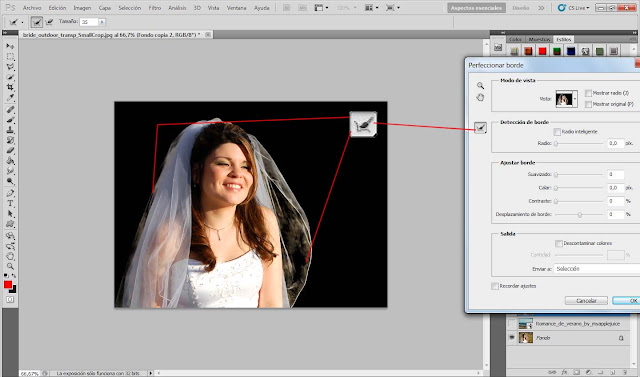
Task: Select the Pen tool
Action: pyautogui.click(x=10, y=193)
